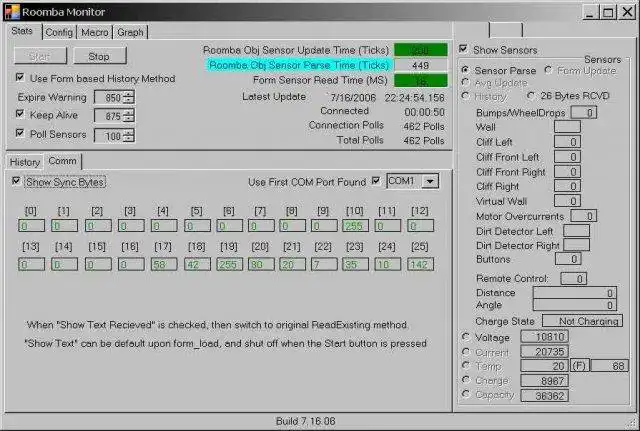Click byte field [25] showing 142
This screenshot has width=640, height=431.
pos(420,264)
